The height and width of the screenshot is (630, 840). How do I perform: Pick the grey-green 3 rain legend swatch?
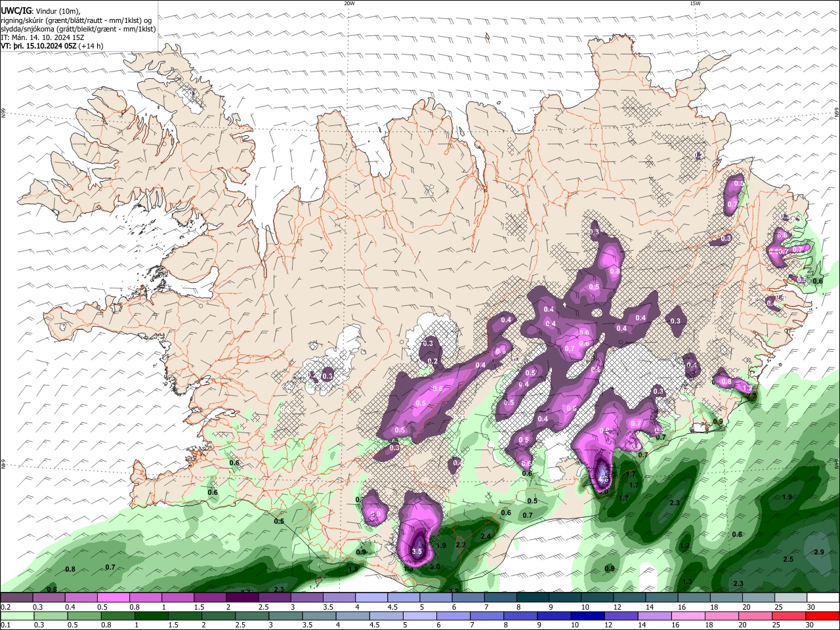point(285,616)
